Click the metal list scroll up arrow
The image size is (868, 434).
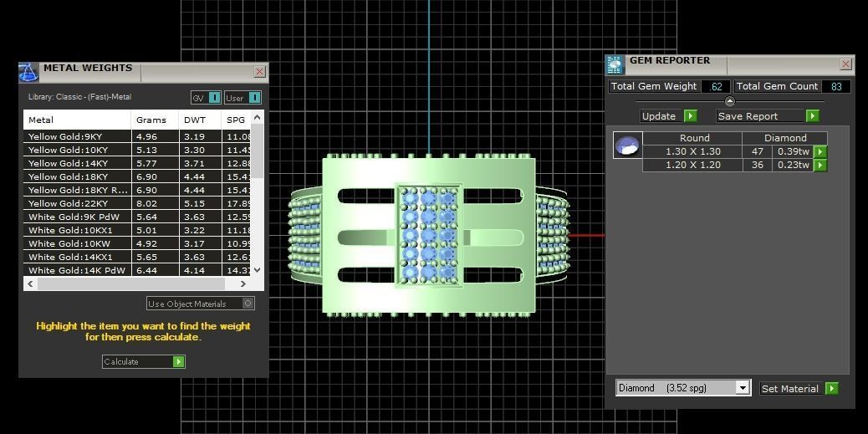tap(257, 117)
